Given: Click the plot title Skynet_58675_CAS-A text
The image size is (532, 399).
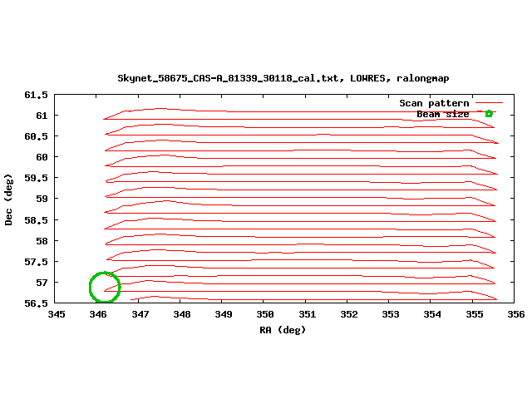Looking at the screenshot, I should [x=283, y=78].
